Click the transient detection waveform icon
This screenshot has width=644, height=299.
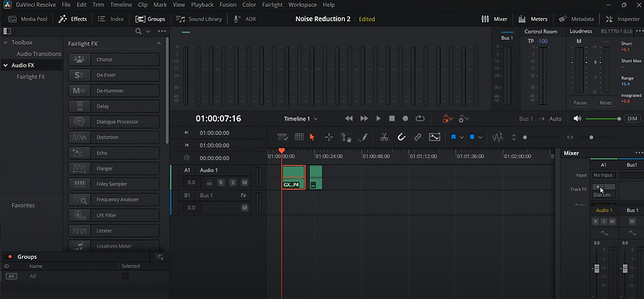(497, 138)
